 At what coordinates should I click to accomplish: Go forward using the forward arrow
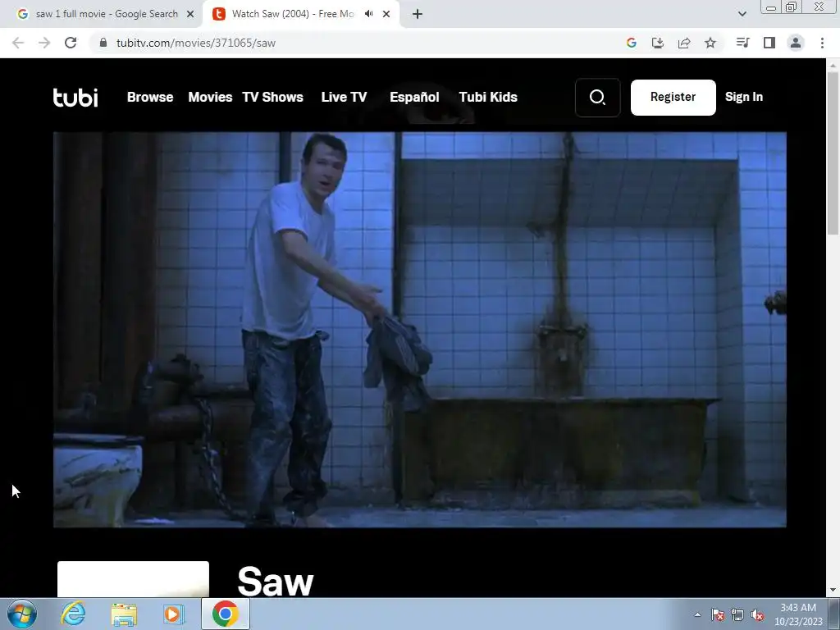(44, 43)
